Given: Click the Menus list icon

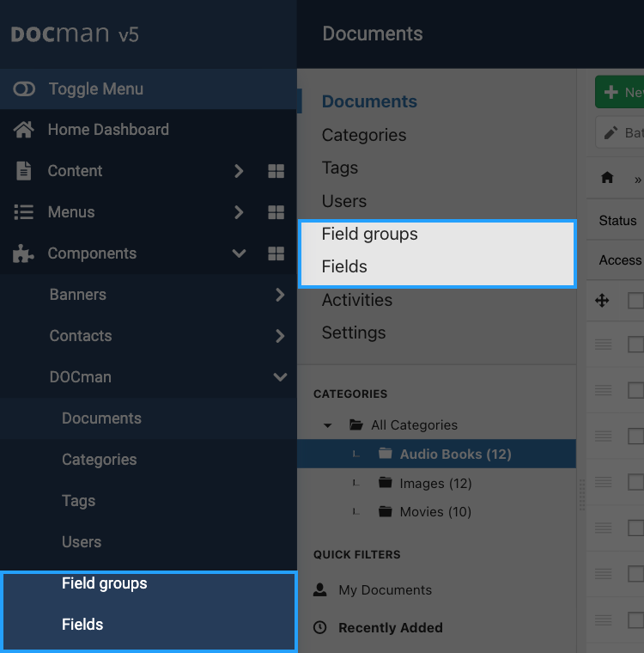Looking at the screenshot, I should 24,212.
